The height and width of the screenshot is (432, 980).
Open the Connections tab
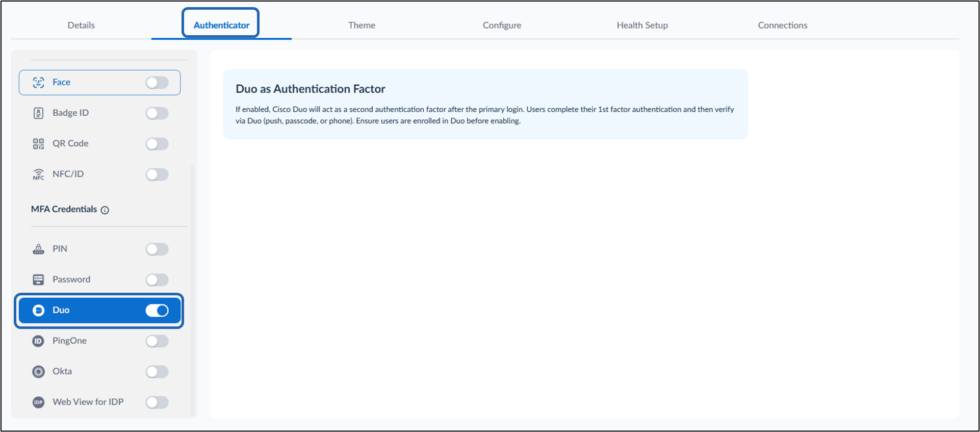782,25
